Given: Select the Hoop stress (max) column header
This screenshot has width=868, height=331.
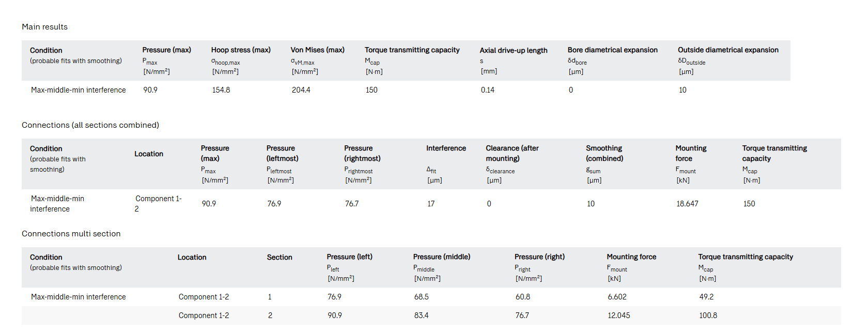Looking at the screenshot, I should pos(241,50).
